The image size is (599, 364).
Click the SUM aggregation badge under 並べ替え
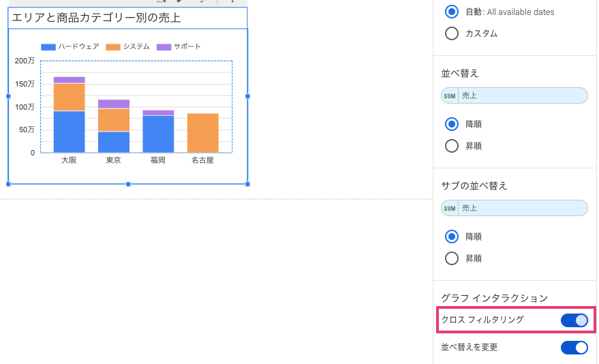pyautogui.click(x=450, y=96)
